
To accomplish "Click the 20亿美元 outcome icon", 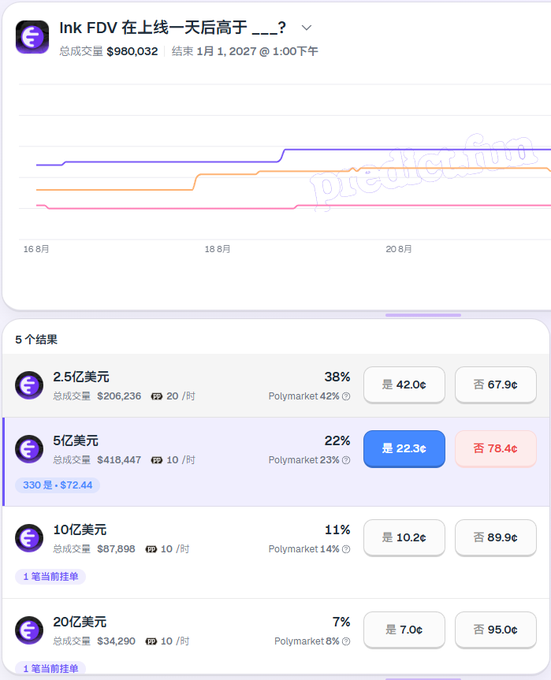I will (x=29, y=630).
